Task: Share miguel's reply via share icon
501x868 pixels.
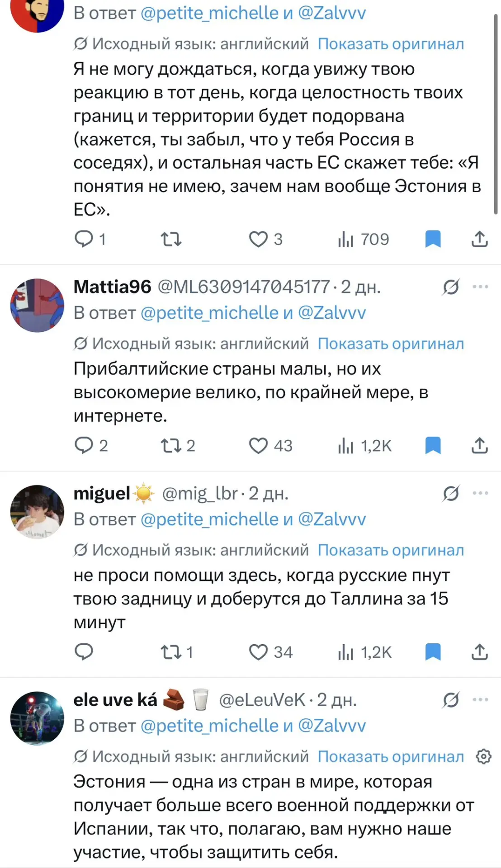Action: (x=479, y=652)
